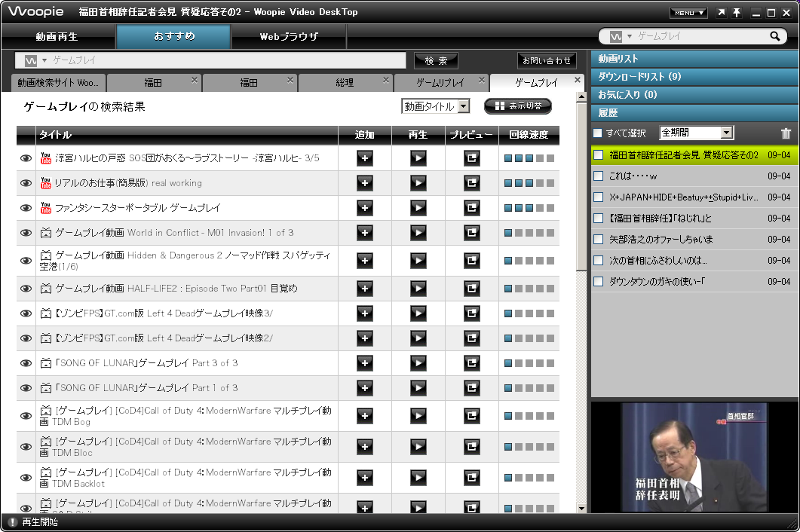Click the お問い合わせ button
The width and height of the screenshot is (800, 532).
[x=547, y=61]
